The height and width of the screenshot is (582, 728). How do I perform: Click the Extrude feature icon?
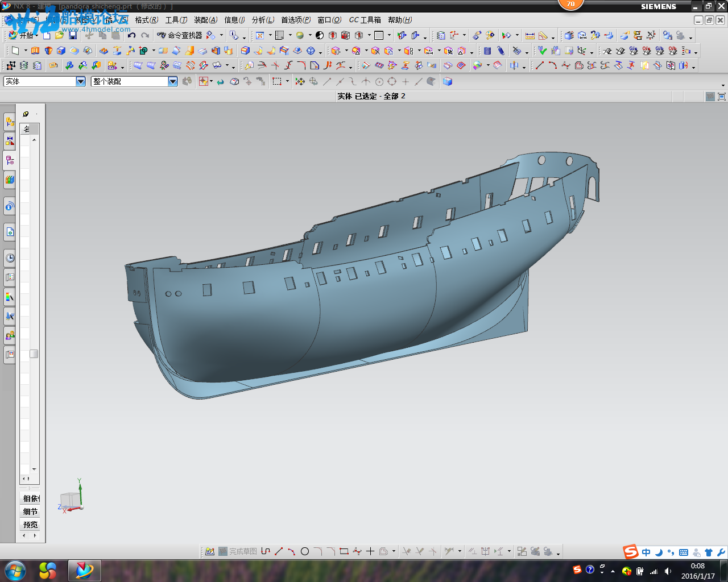pos(35,51)
